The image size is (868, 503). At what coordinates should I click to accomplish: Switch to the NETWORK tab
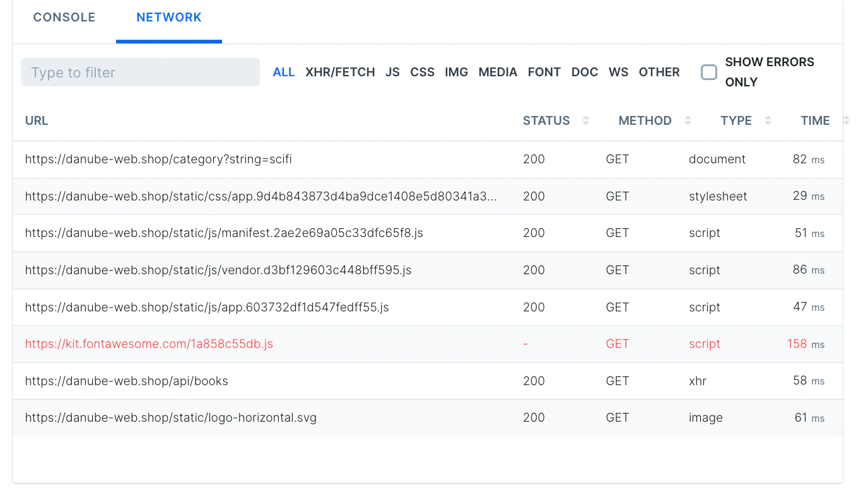pyautogui.click(x=168, y=17)
